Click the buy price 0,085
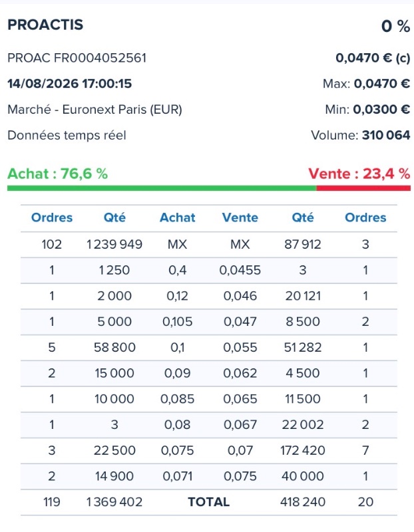This screenshot has width=414, height=532. (177, 399)
